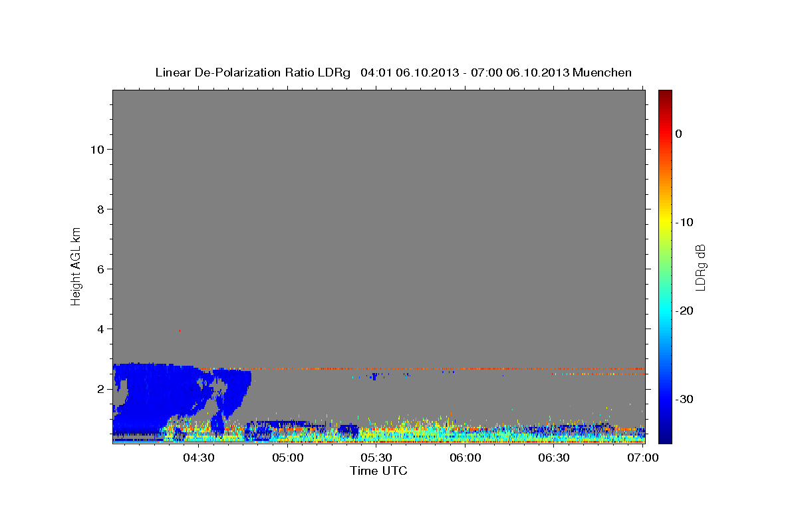Click the 05:00 time tick label
Viewport: 798px width, 532px height.
[288, 458]
